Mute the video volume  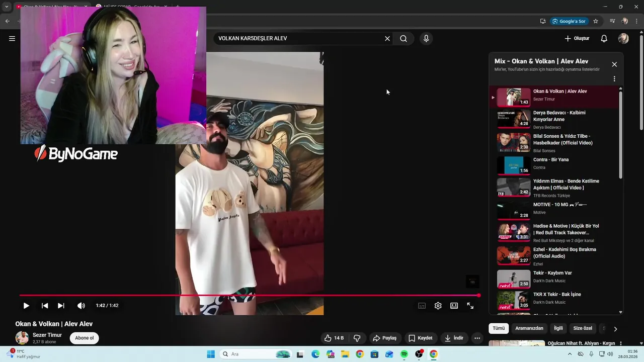coord(81,306)
